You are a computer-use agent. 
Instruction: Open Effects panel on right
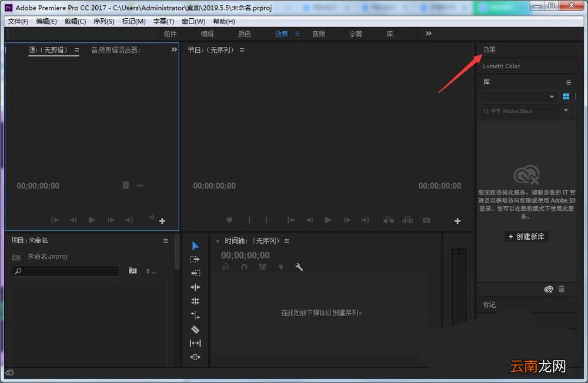click(489, 49)
